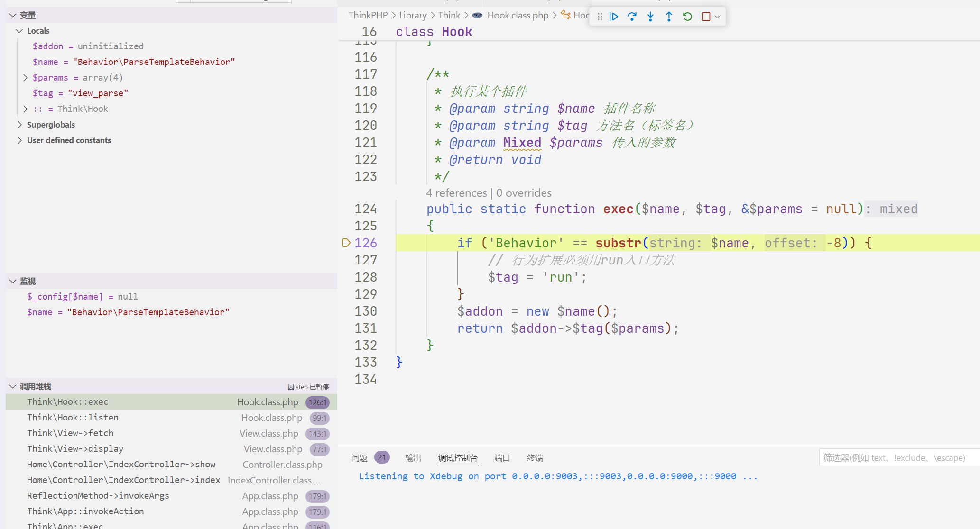Click the breakpoint arrow on line 126
The image size is (980, 529).
(x=346, y=243)
